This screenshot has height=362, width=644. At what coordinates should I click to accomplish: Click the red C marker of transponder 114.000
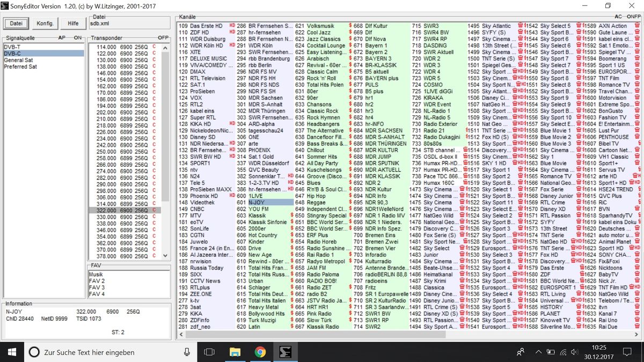(153, 47)
